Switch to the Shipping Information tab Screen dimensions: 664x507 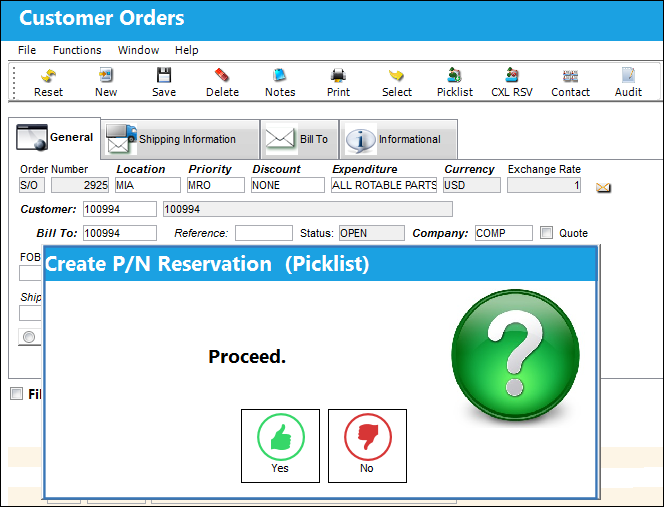coord(180,139)
